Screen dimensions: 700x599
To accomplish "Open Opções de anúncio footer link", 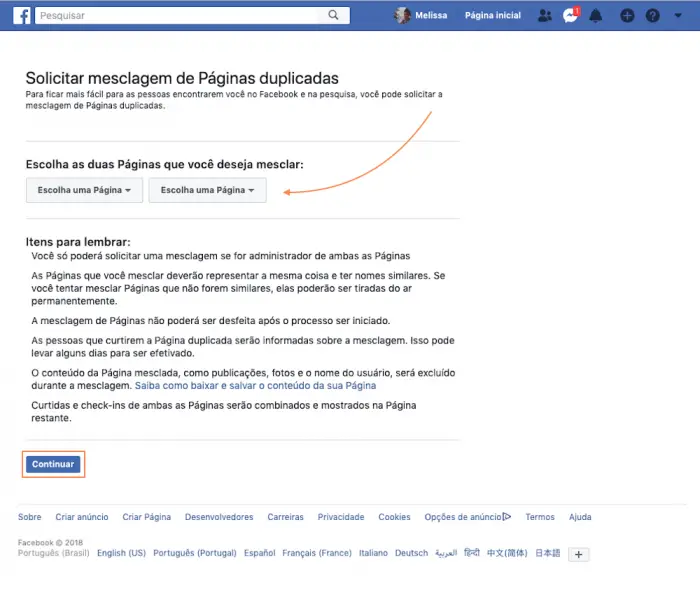I will [463, 517].
